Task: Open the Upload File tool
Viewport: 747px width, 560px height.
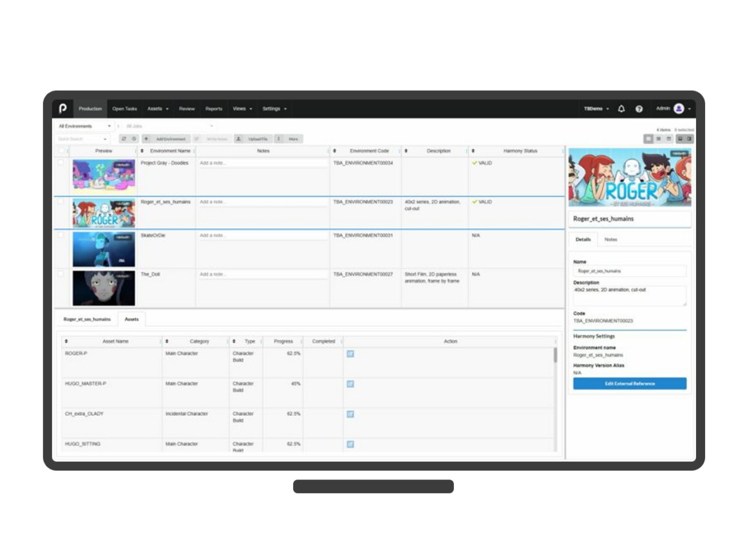Action: [256, 138]
